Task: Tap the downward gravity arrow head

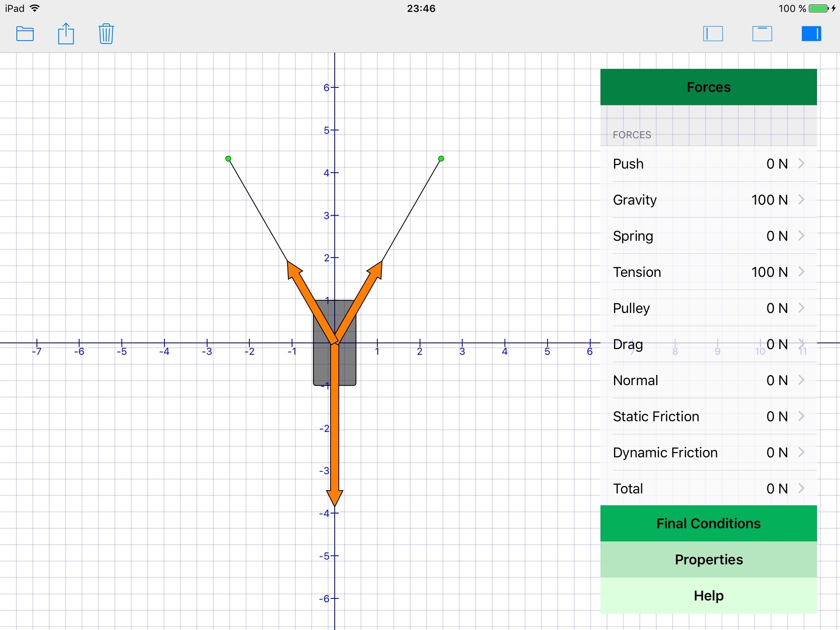Action: pyautogui.click(x=335, y=497)
